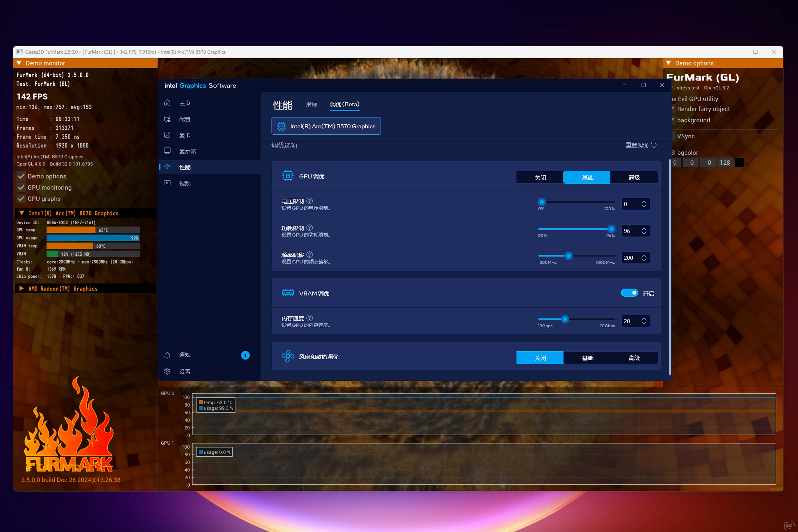Screen dimensions: 798x532
Task: Click the VRAM 调优 memory icon
Action: [288, 293]
